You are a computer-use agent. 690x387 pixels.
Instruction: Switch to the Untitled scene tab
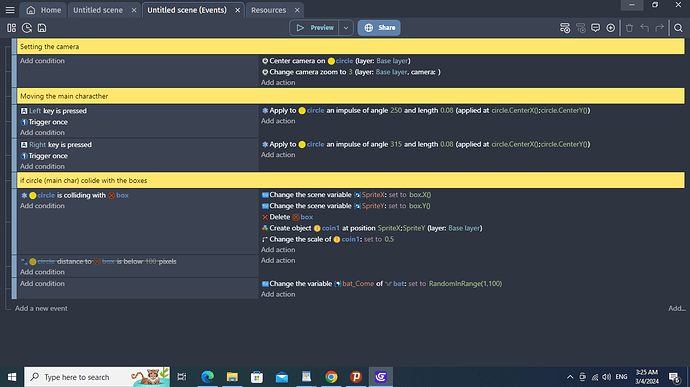click(x=98, y=10)
